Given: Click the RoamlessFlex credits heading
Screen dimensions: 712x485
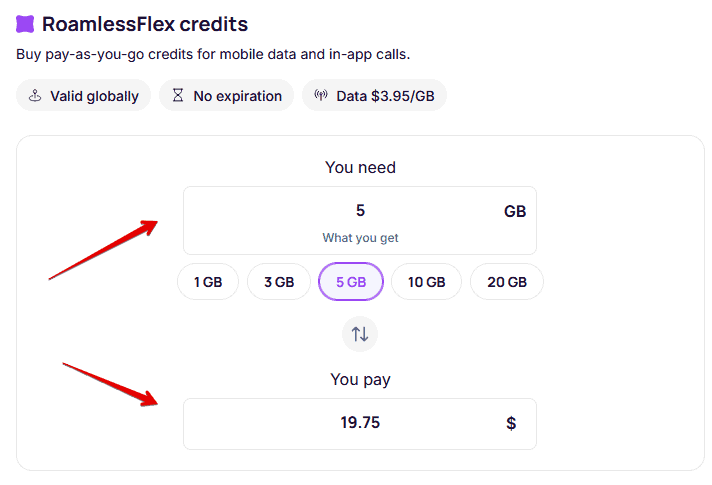Looking at the screenshot, I should coord(145,24).
